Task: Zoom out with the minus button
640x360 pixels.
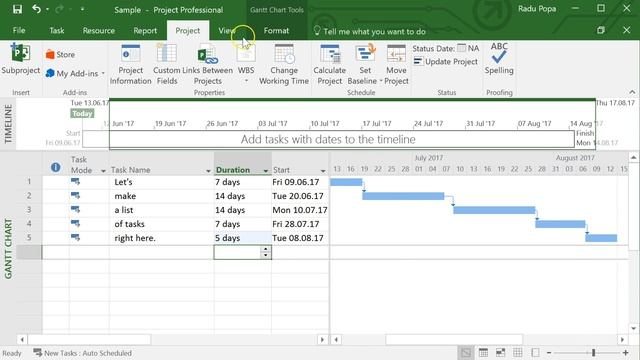Action: 549,353
